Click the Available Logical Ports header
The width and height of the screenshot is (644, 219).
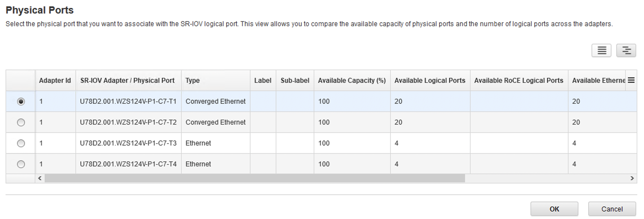pos(430,81)
